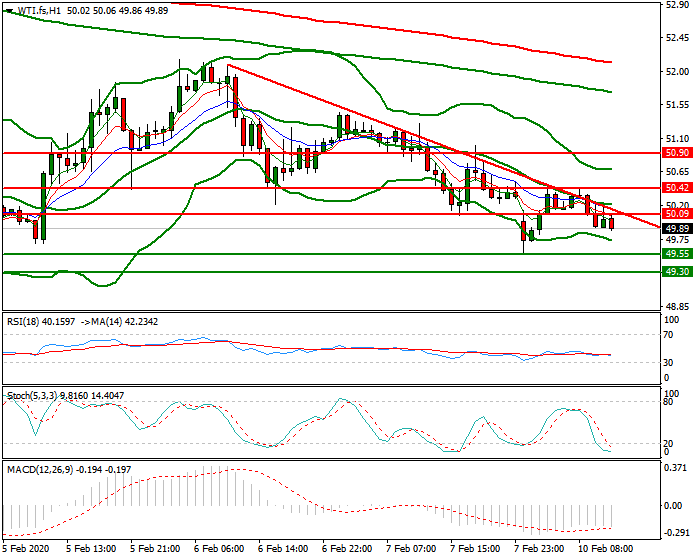The height and width of the screenshot is (560, 700).
Task: Click the current price tag 49.89
Action: pyautogui.click(x=677, y=229)
